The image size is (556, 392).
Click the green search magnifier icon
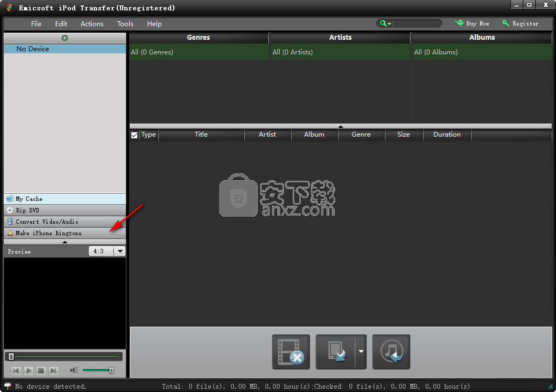pos(383,23)
